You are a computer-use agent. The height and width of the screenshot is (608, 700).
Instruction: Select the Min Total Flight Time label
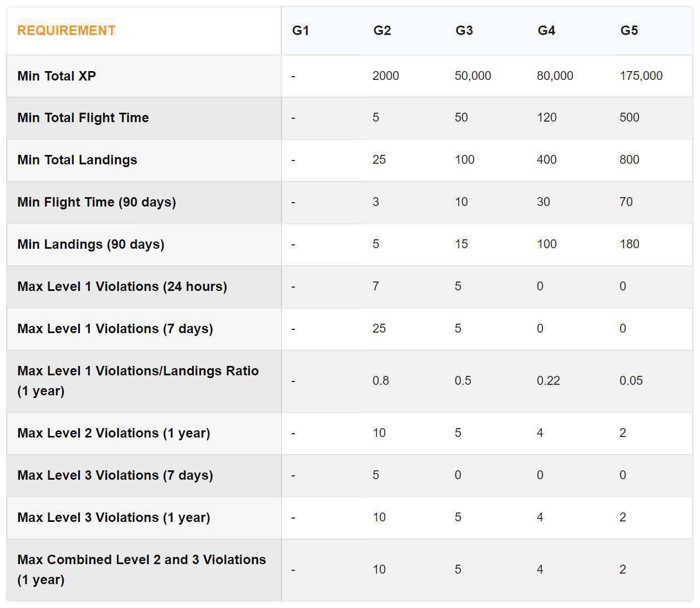coord(83,118)
